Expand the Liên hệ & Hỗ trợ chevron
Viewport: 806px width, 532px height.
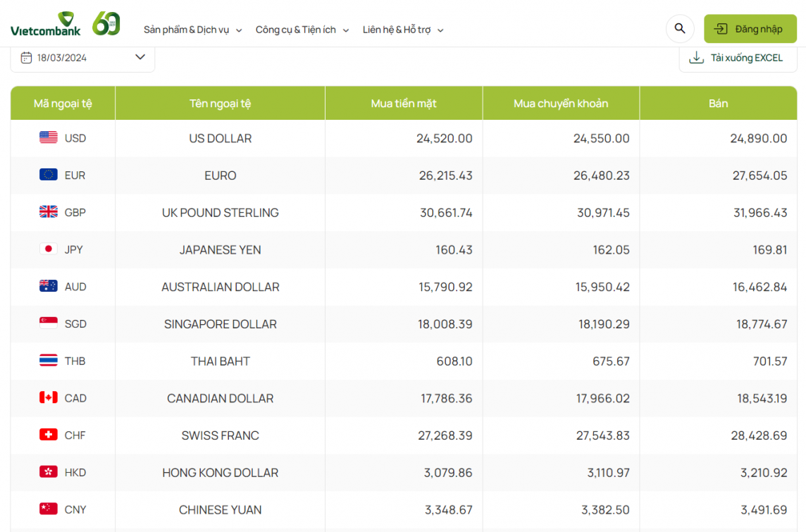(440, 30)
